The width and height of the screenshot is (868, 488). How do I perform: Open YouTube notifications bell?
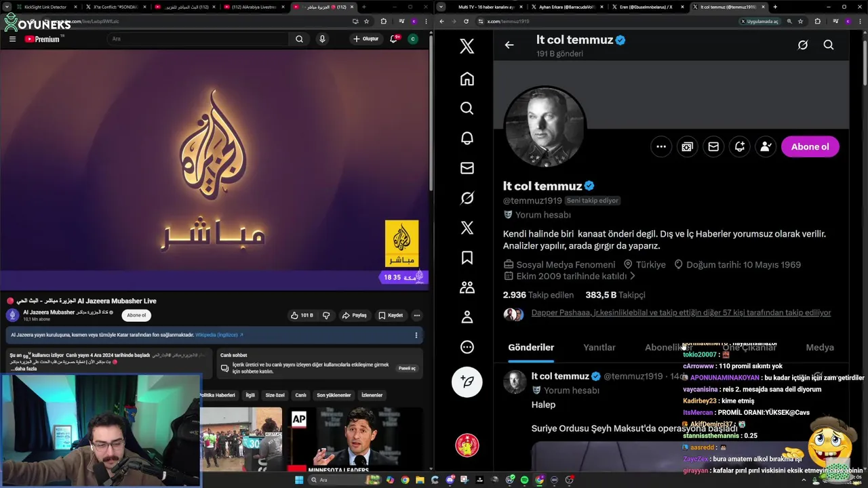(x=393, y=39)
